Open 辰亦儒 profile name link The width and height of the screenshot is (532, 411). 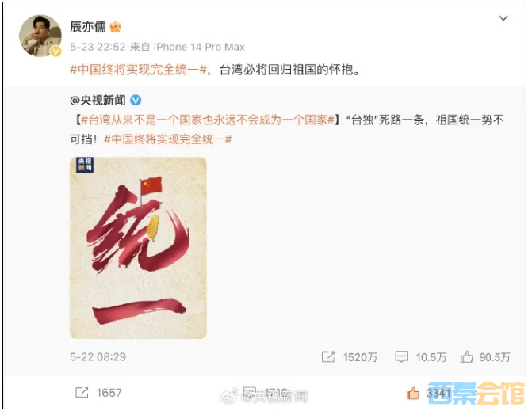(x=88, y=26)
